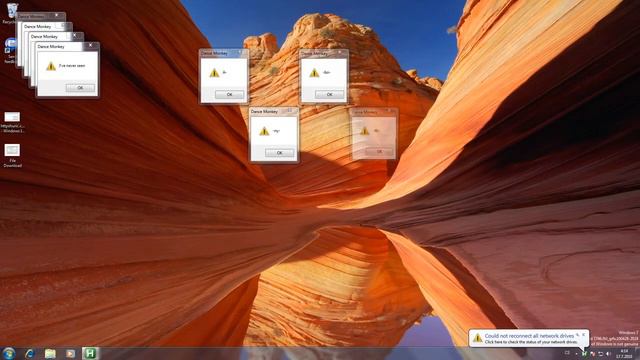Screen dimensions: 640x360
Task: Click OK in "I've never seen" dialog
Action: pos(80,88)
